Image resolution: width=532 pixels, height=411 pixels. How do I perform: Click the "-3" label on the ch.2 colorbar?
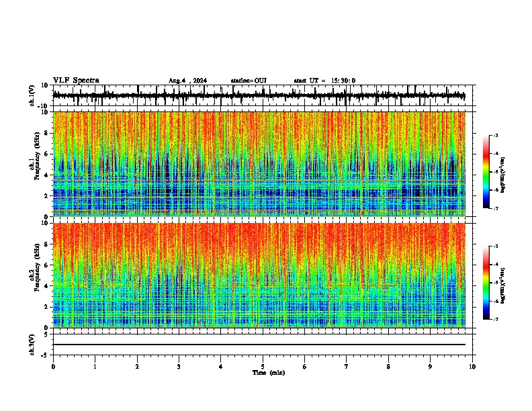[x=496, y=246]
